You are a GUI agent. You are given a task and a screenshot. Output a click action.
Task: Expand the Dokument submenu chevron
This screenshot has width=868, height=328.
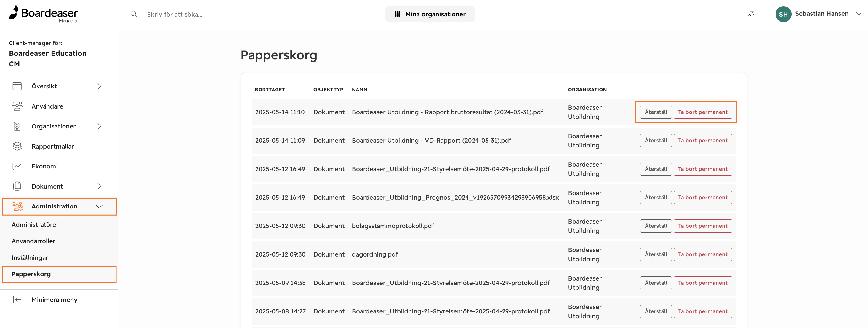coord(99,186)
